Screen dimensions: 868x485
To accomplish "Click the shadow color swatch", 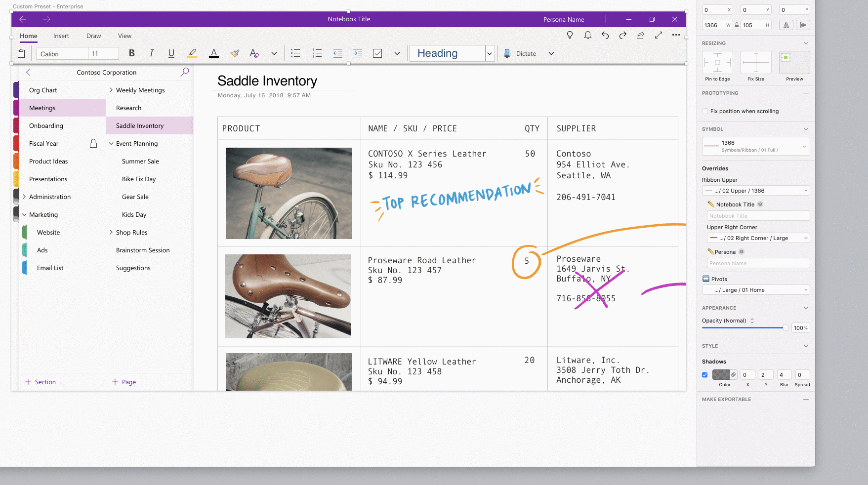I will (721, 375).
